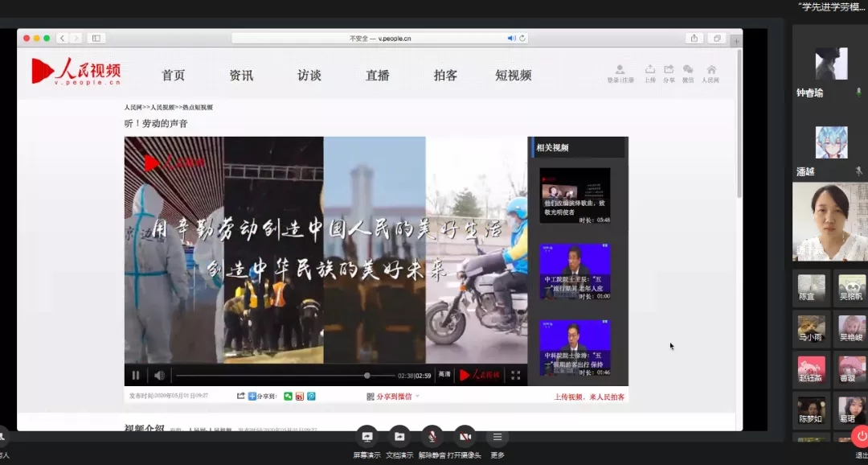The width and height of the screenshot is (868, 465).
Task: Click the Safari share toolbar icon
Action: click(694, 38)
